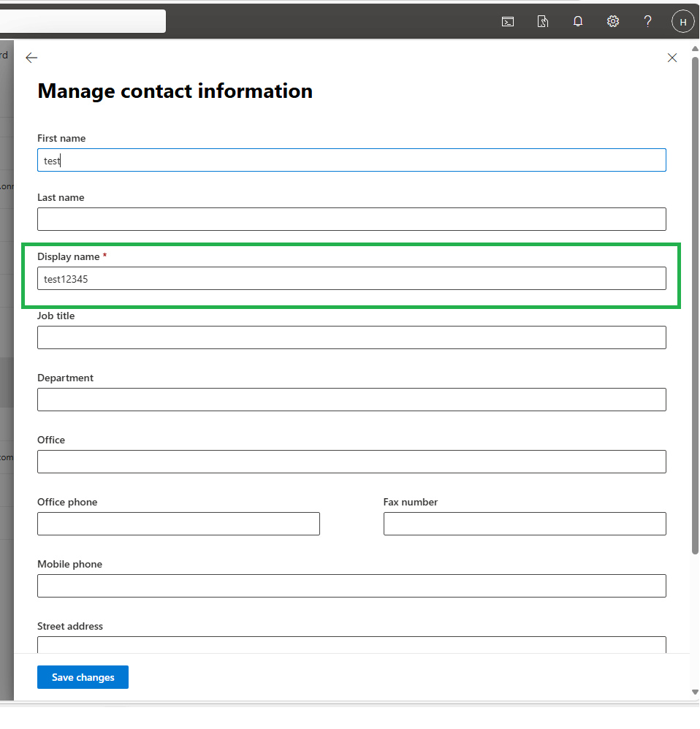The width and height of the screenshot is (700, 729).
Task: Click the Display name label
Action: point(69,256)
